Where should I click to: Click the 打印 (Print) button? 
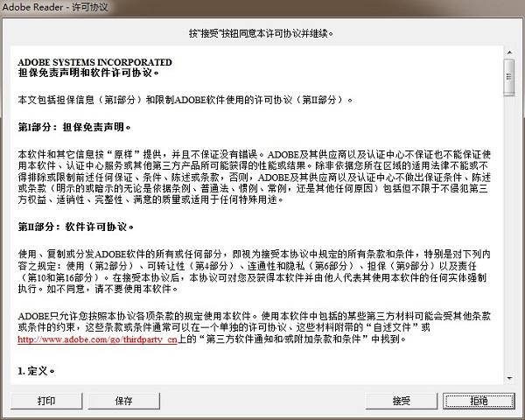point(46,401)
